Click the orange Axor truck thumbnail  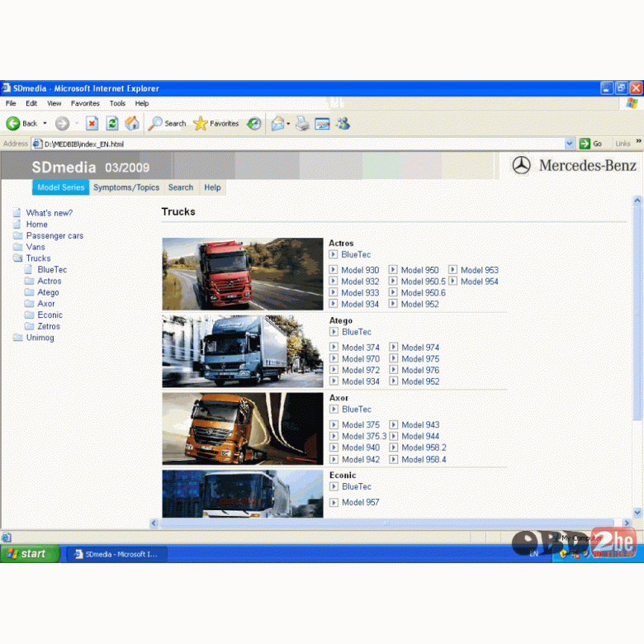(x=243, y=429)
